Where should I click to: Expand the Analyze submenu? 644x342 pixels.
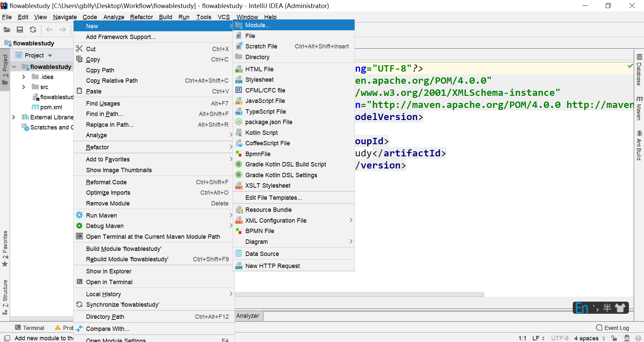(x=231, y=135)
